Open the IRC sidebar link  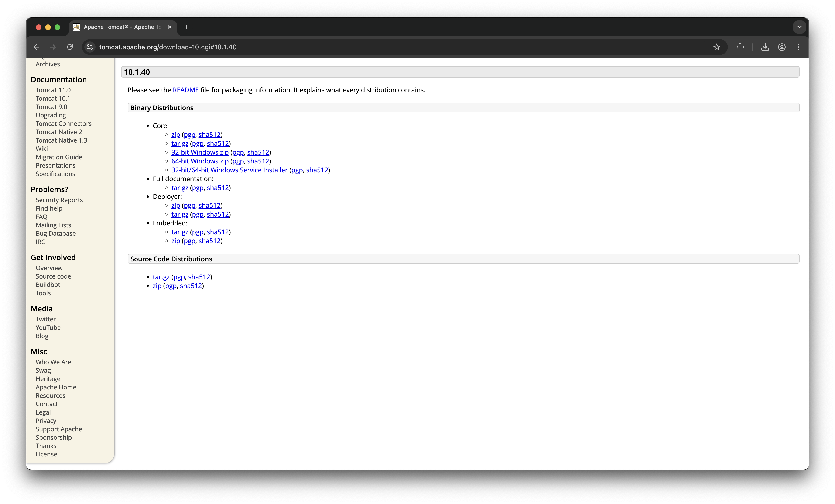40,242
